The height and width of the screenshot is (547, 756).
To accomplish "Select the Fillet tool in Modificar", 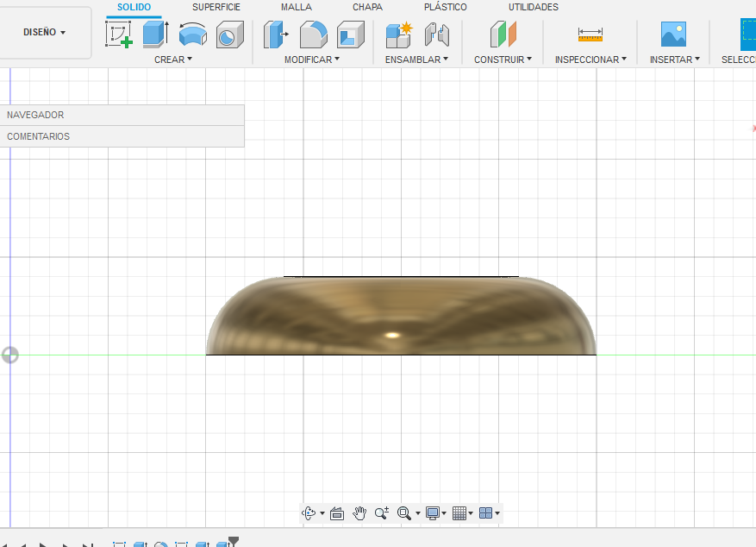I will [313, 35].
